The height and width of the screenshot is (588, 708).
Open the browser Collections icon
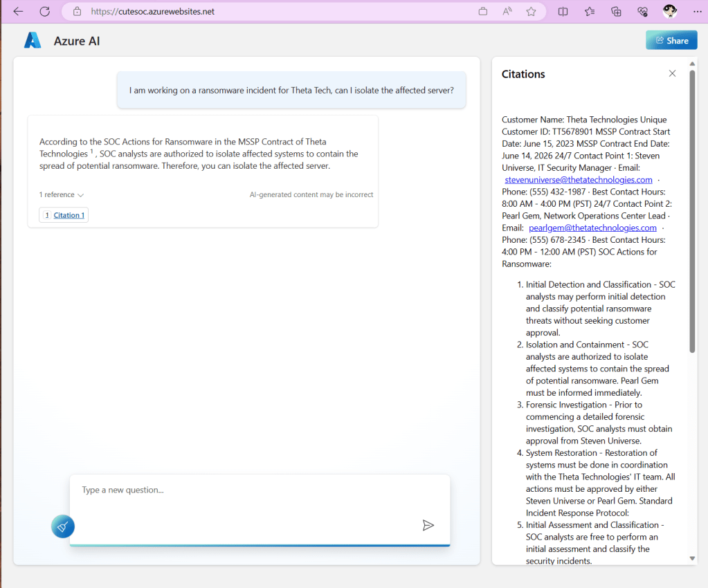616,11
